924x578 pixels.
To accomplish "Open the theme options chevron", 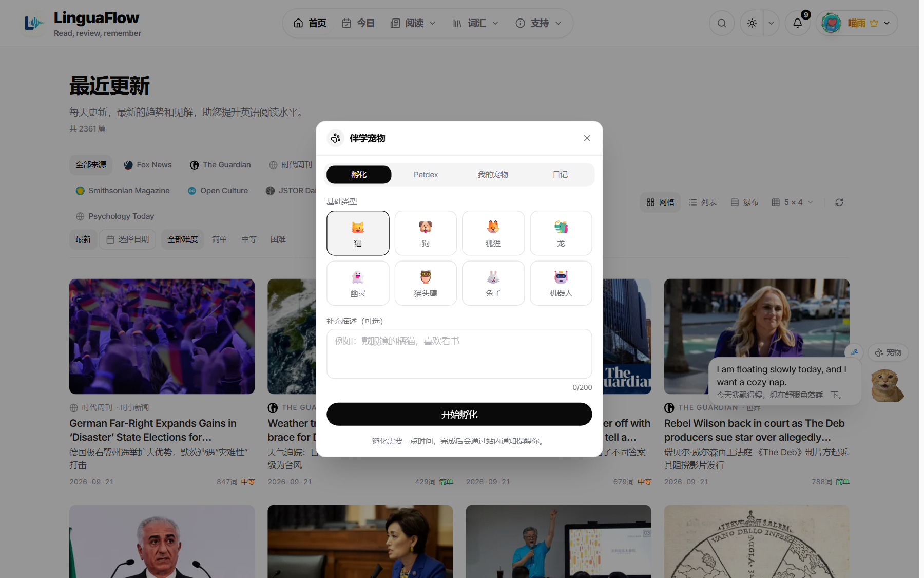I will [771, 23].
